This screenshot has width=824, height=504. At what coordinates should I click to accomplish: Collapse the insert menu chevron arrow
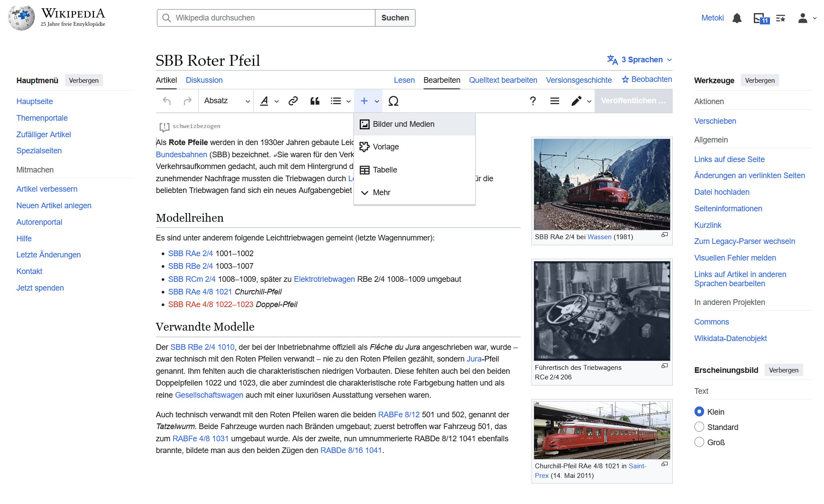click(377, 101)
